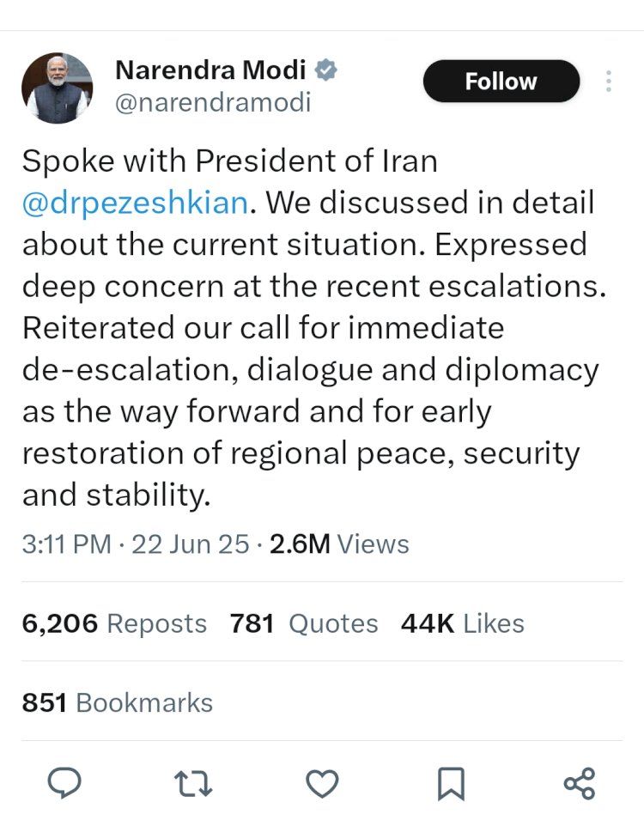Open the Narendra Modi display name
Screen dimensions: 644x820
coord(210,70)
